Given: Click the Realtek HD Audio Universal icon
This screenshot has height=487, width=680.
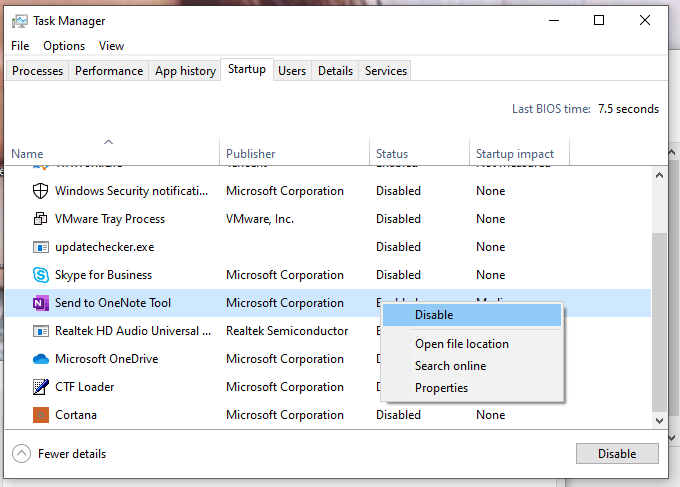Looking at the screenshot, I should pos(41,331).
